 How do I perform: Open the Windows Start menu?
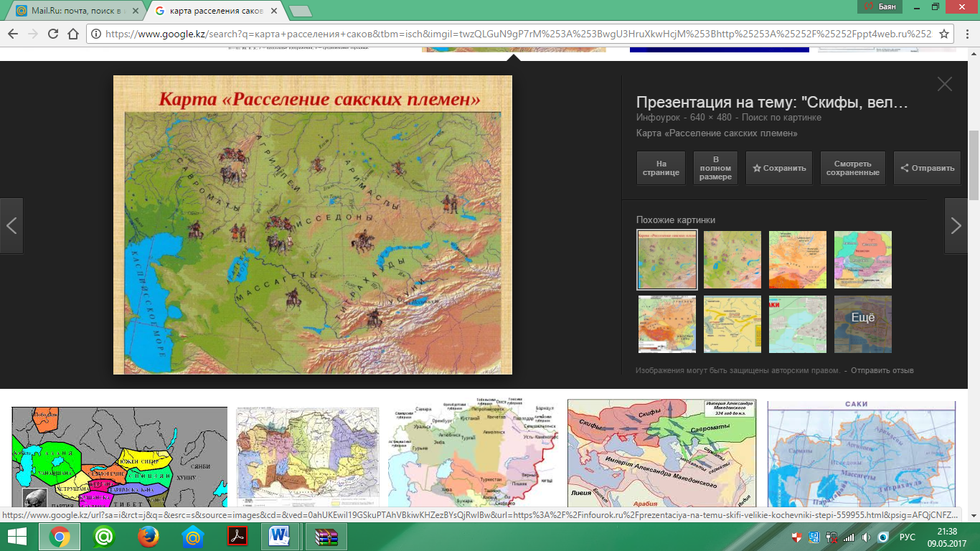click(17, 537)
